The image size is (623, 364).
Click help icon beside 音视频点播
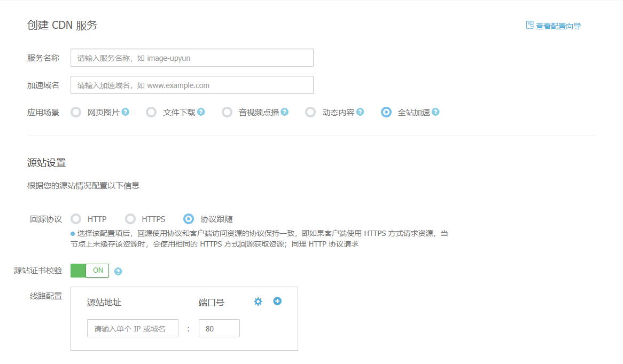(284, 112)
